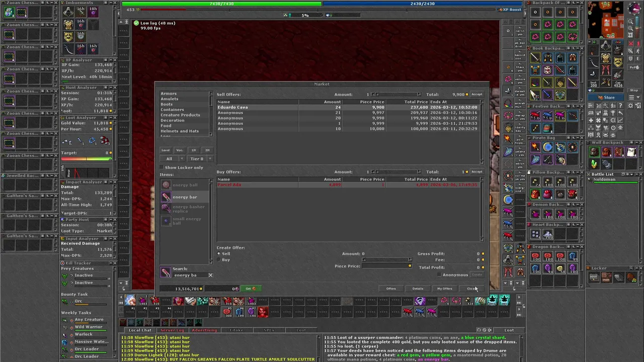Minimize the Book Backpack container
The height and width of the screenshot is (362, 644).
(578, 48)
